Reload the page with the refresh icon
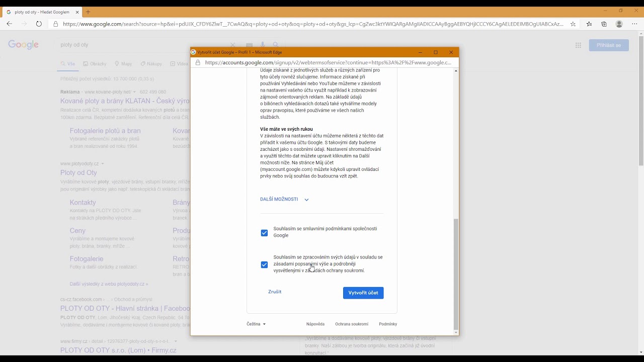This screenshot has height=362, width=644. [x=39, y=24]
